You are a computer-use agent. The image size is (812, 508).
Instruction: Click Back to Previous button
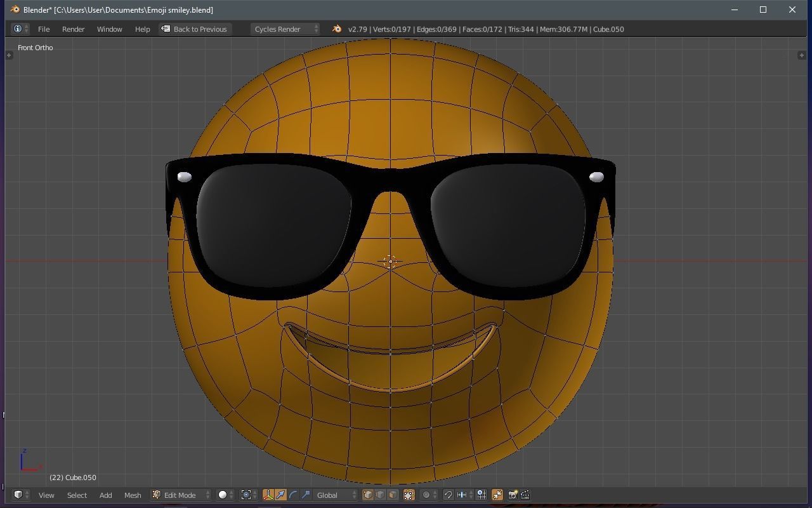(x=194, y=29)
